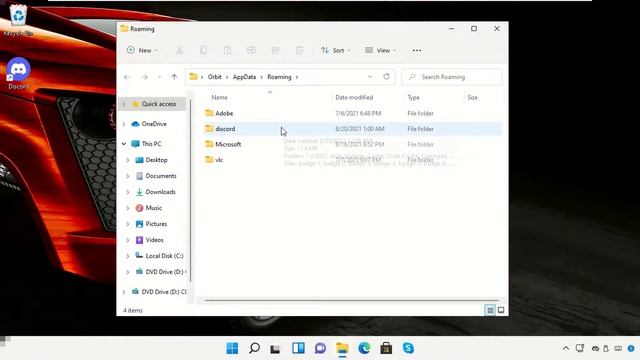Open Videos in navigation pane
The image size is (640, 360).
coord(154,240)
